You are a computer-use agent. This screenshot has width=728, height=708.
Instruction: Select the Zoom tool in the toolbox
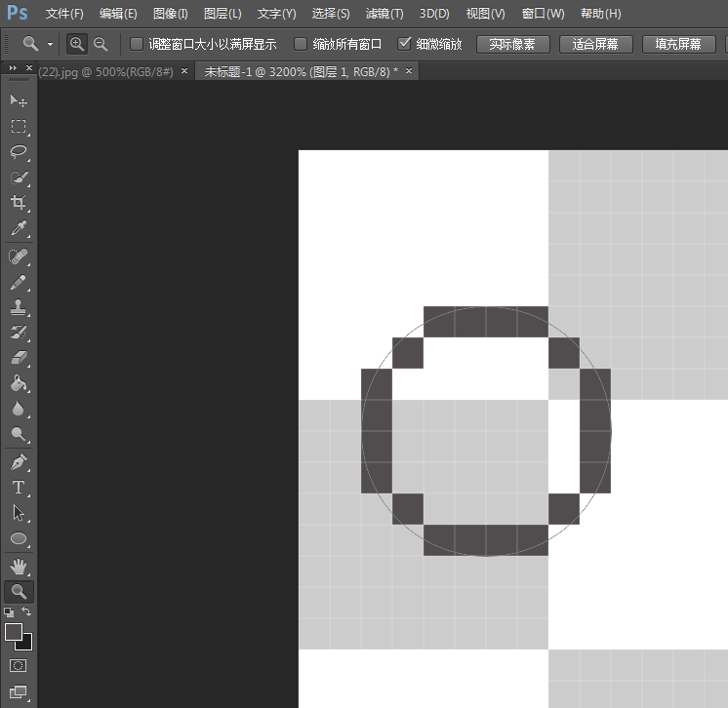click(x=19, y=592)
